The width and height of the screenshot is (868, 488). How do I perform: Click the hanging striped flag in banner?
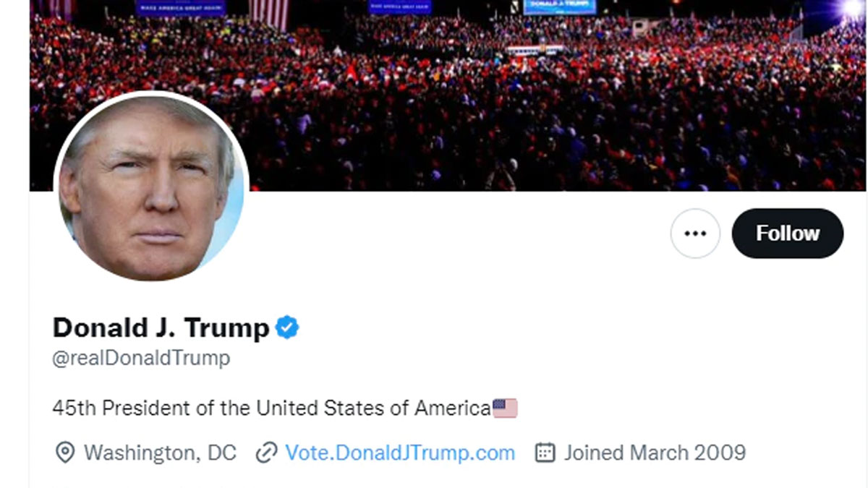pos(268,13)
